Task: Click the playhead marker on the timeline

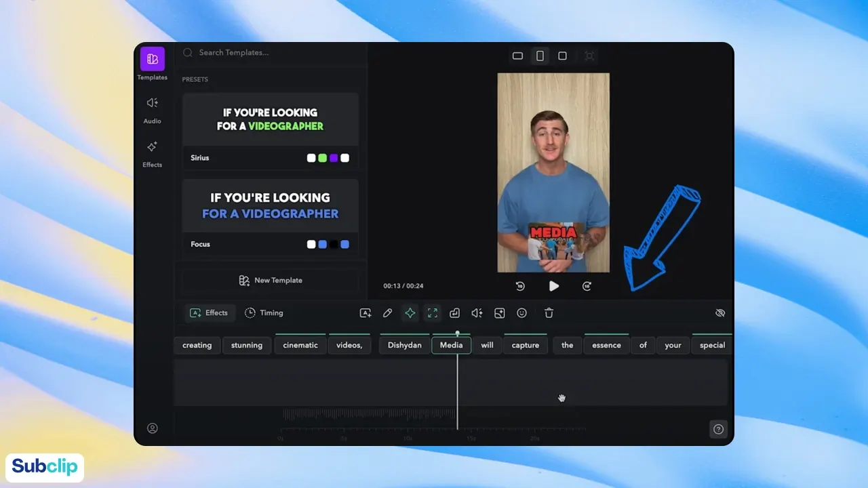Action: pyautogui.click(x=457, y=333)
